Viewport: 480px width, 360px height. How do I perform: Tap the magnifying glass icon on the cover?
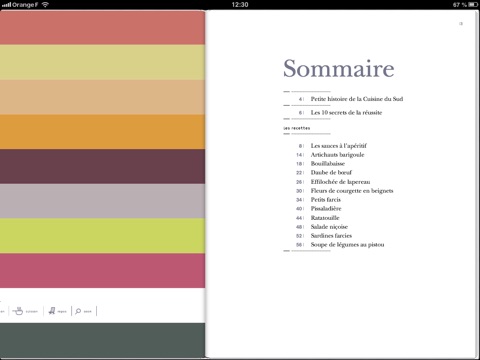pos(78,311)
